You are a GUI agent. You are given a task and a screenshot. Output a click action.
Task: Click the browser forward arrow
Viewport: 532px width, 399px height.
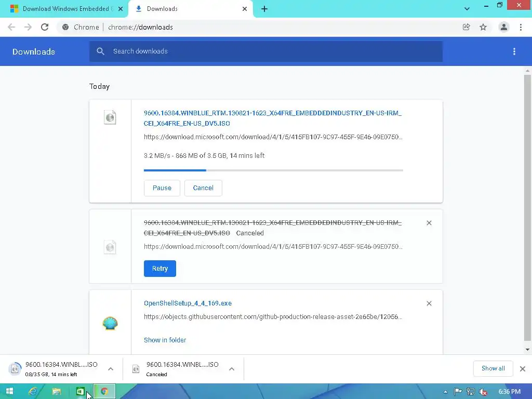[28, 27]
